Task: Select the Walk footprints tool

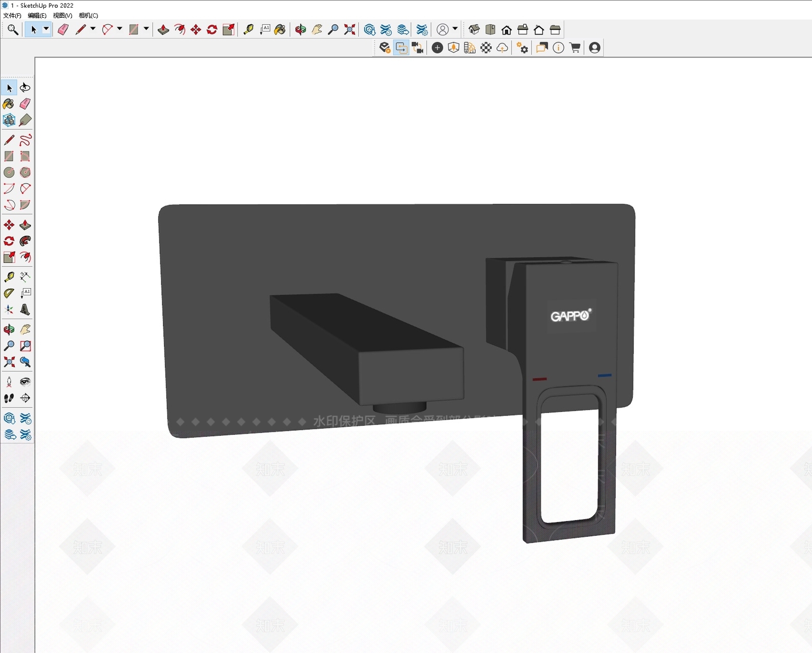Action: (x=9, y=398)
